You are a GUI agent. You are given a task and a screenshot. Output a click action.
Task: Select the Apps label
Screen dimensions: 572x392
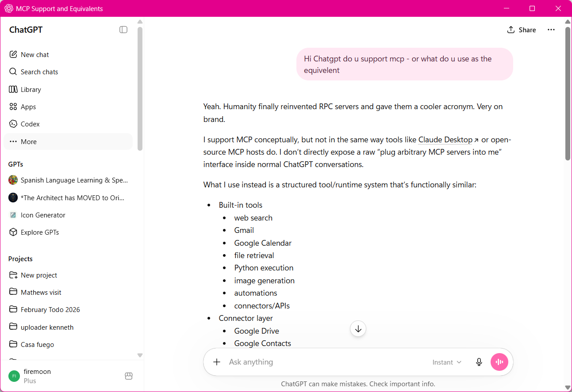coord(28,107)
